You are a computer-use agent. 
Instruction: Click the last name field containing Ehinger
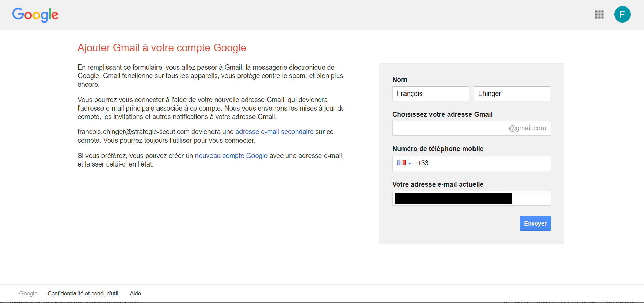512,93
